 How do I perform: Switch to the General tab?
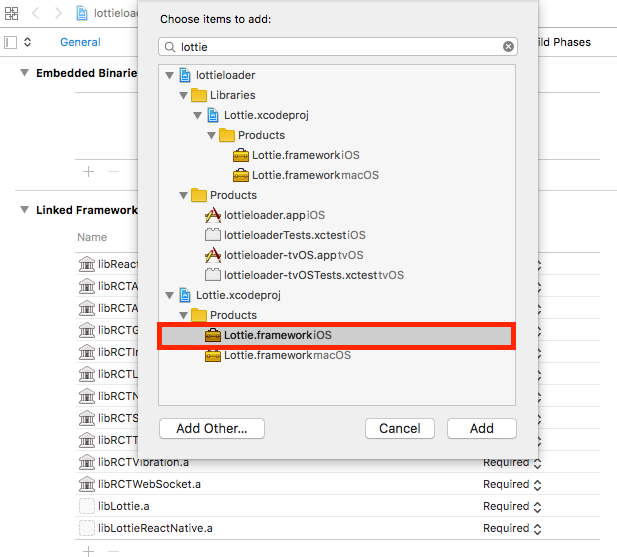click(x=80, y=42)
